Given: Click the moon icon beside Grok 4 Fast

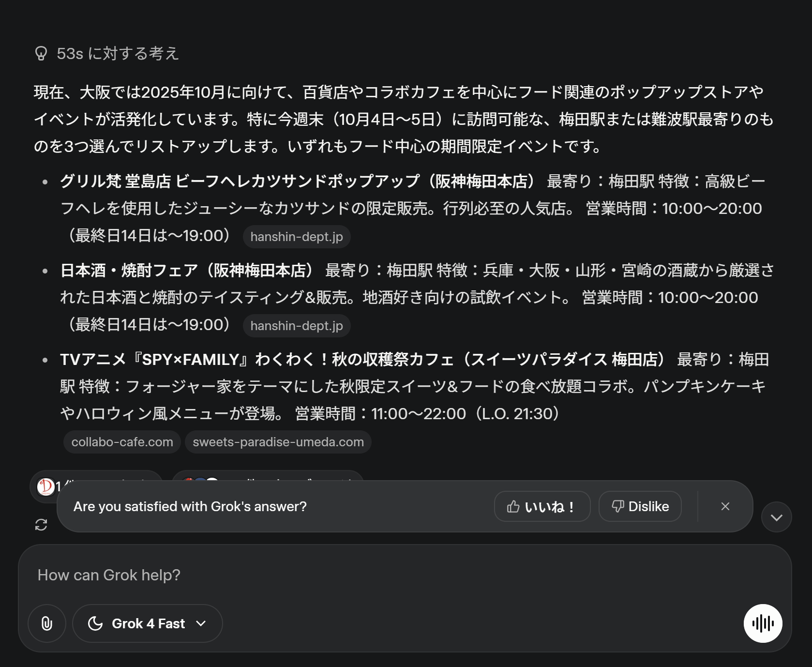Looking at the screenshot, I should (95, 623).
